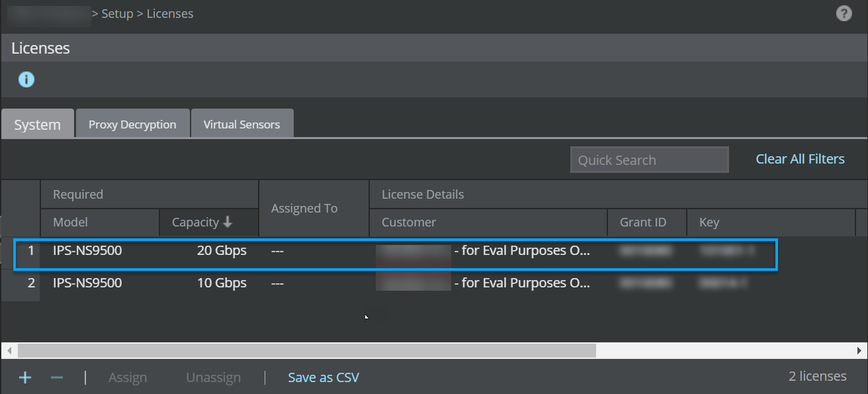
Task: Click the Unassign button
Action: click(213, 377)
